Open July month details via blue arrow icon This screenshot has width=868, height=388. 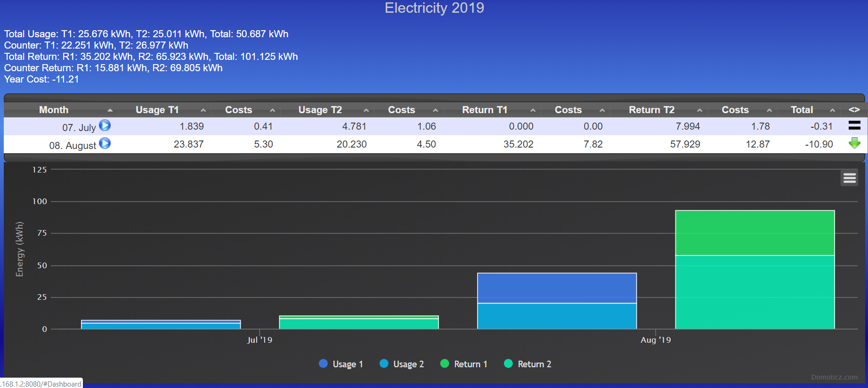tap(105, 125)
